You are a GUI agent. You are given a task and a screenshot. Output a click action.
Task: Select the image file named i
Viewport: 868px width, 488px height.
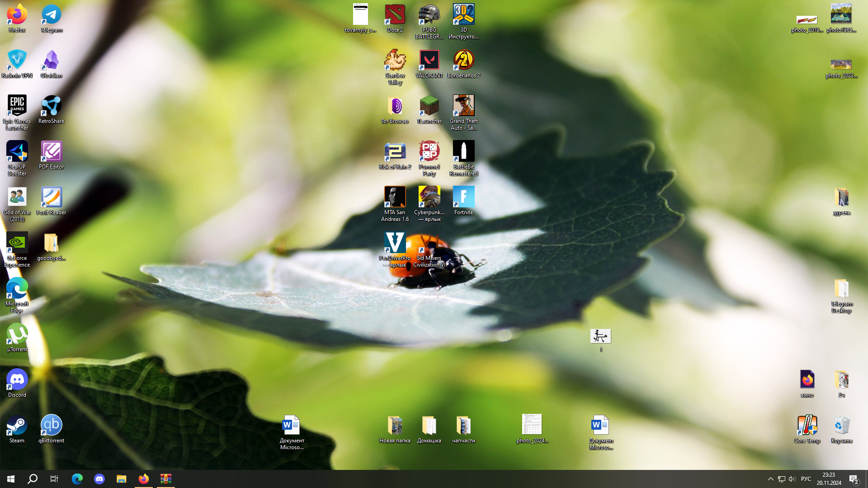coord(601,340)
